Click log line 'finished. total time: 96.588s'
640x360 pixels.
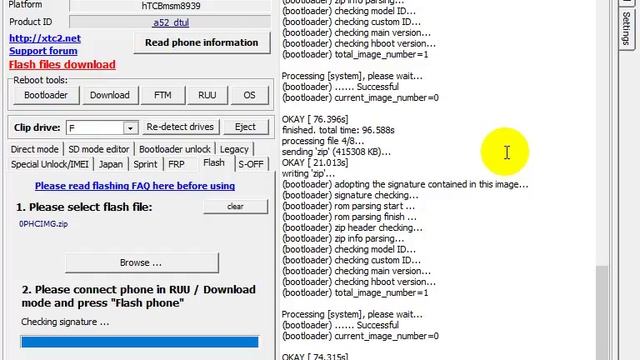338,130
